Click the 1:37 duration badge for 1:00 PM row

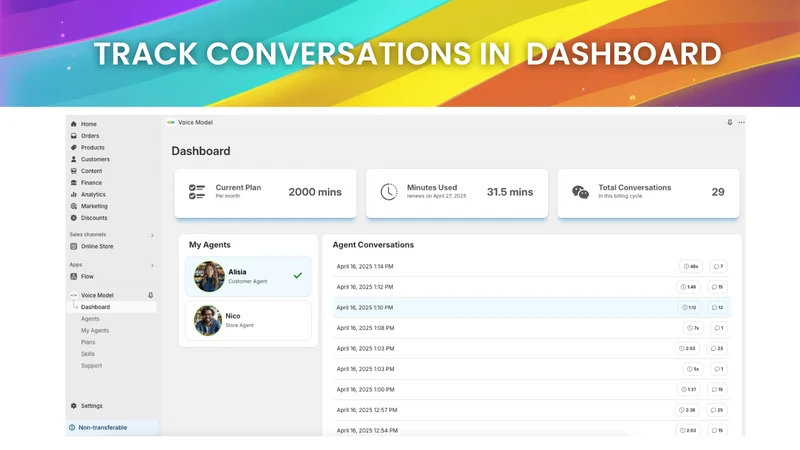pos(688,389)
